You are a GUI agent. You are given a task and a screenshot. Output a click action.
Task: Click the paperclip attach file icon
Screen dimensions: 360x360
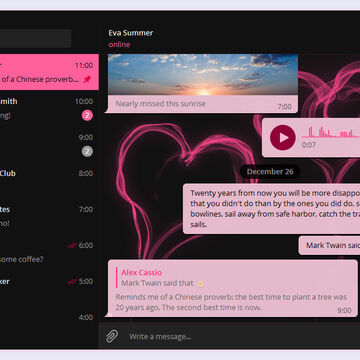(x=112, y=336)
